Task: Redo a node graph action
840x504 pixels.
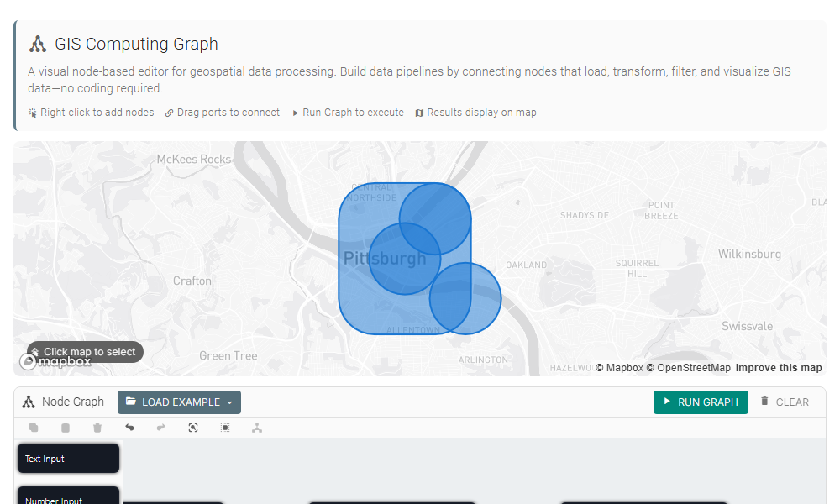Action: click(160, 428)
